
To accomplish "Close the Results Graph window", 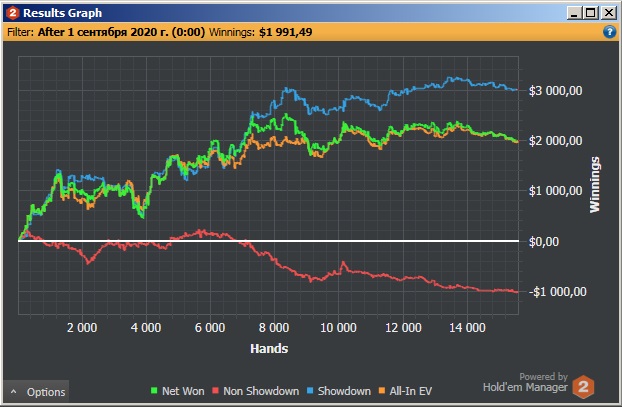I will tap(609, 13).
